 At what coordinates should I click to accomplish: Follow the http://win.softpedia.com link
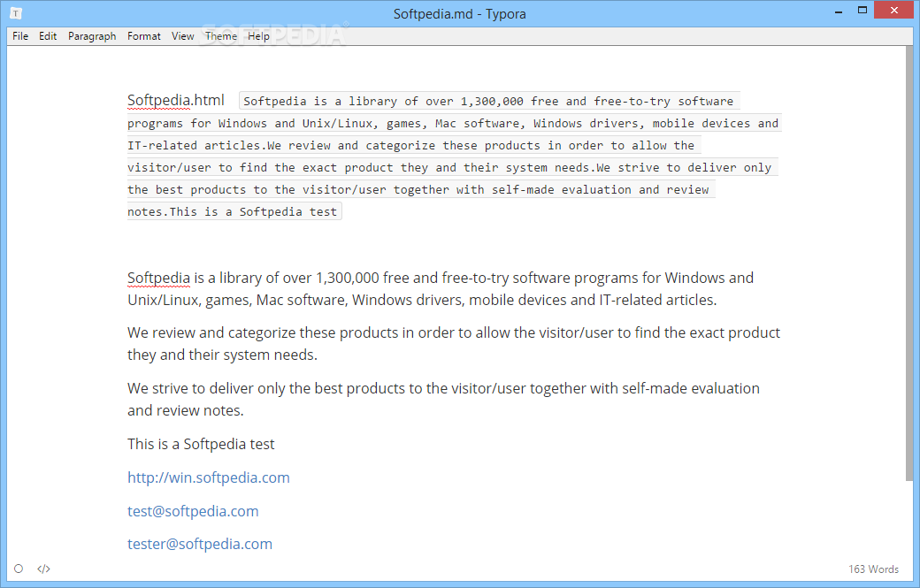[x=208, y=477]
